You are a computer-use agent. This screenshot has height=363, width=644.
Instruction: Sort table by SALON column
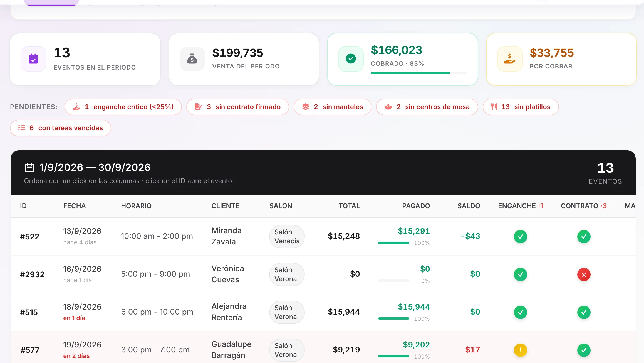(281, 206)
